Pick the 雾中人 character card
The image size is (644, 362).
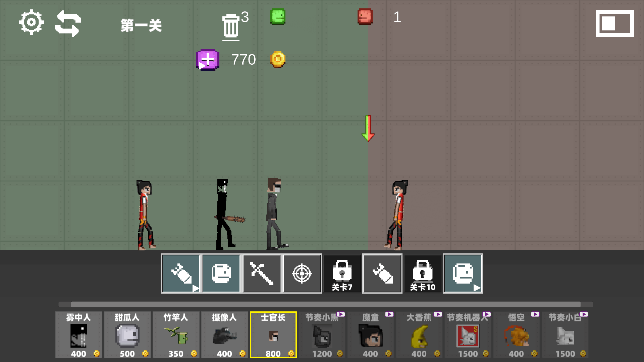pos(79,335)
